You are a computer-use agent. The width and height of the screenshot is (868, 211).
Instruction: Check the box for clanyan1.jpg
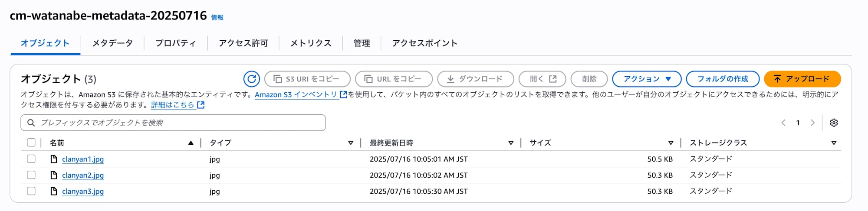[x=31, y=159]
